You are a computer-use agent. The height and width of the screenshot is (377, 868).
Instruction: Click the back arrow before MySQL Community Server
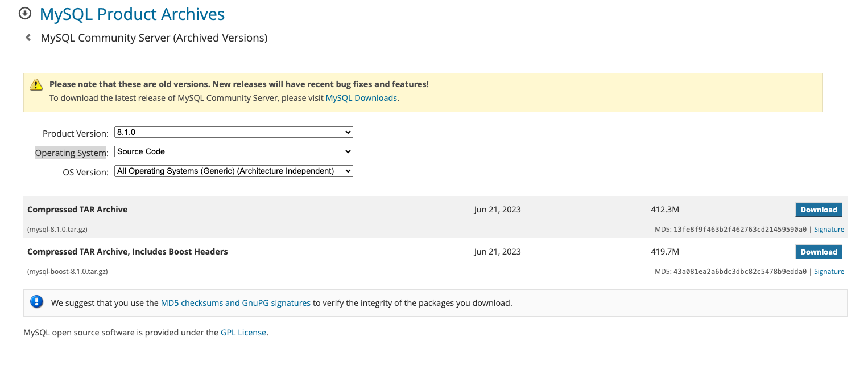(28, 38)
